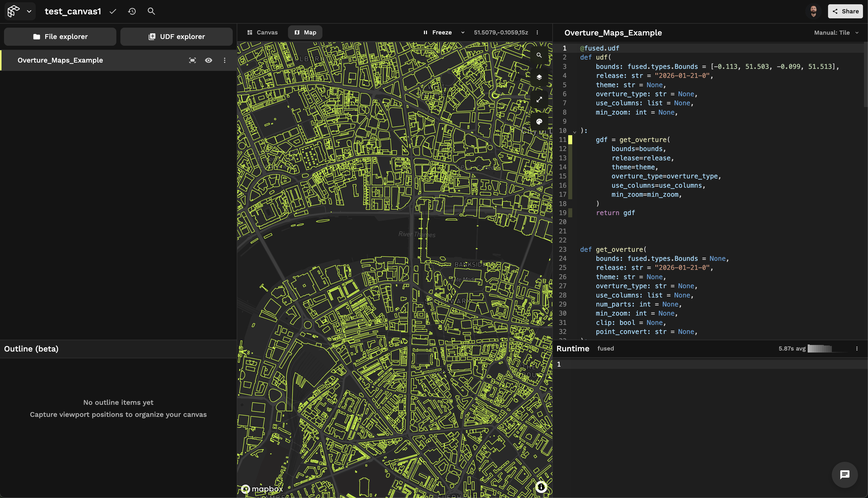Screen dimensions: 868x498
Task: Click the Share button
Action: tap(845, 11)
